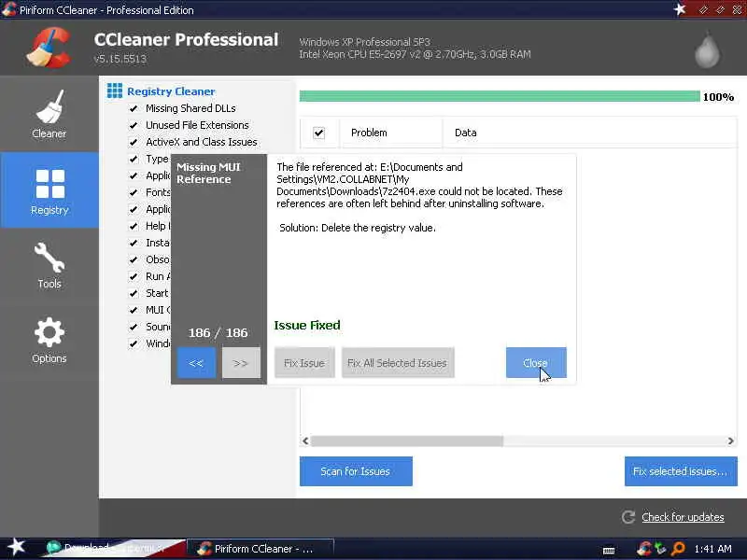Screen dimensions: 747x560
Task: Click Fix selected issues button
Action: click(681, 471)
